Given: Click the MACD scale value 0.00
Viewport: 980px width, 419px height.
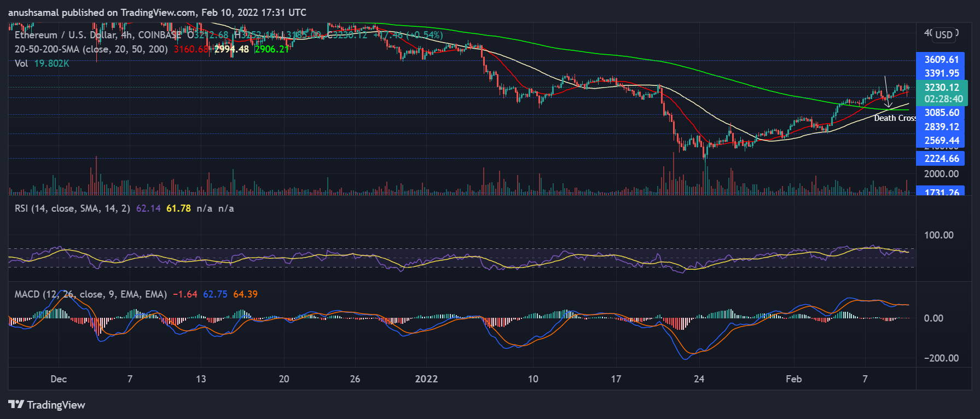Looking at the screenshot, I should [x=933, y=318].
